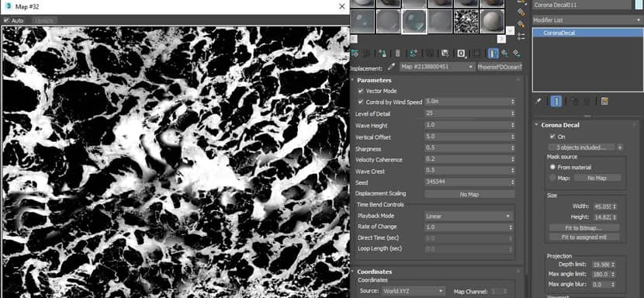
Task: Click the Pin Stack icon
Action: click(538, 101)
